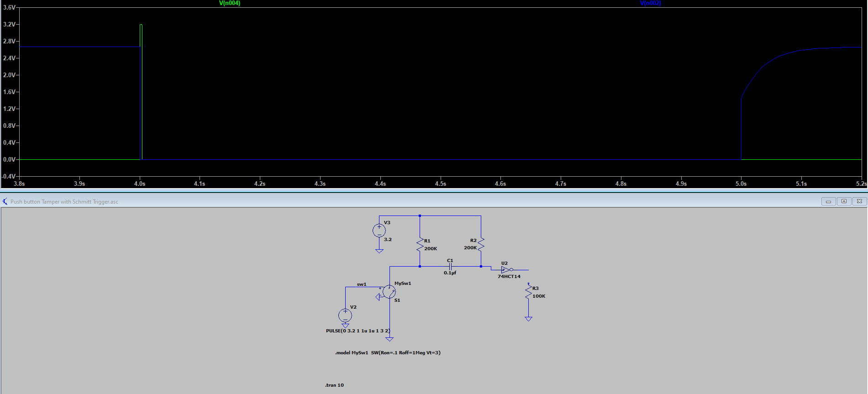The height and width of the screenshot is (394, 868).
Task: Click the sw1 net label
Action: (x=362, y=284)
